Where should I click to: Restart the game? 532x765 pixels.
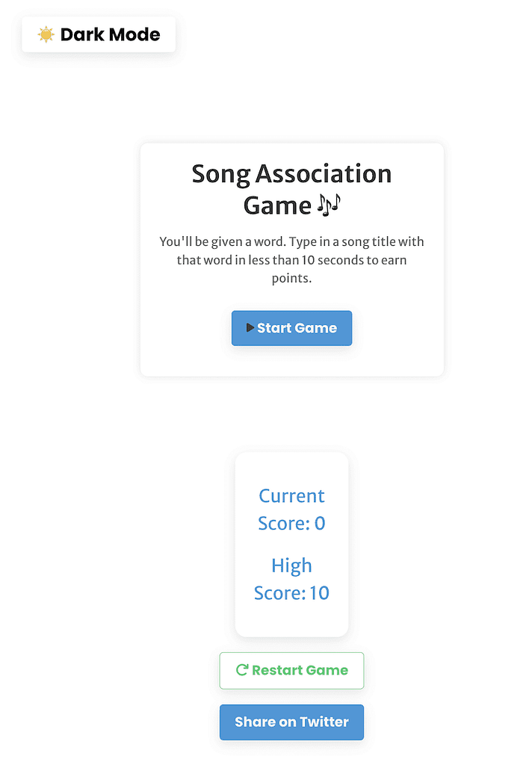(291, 670)
